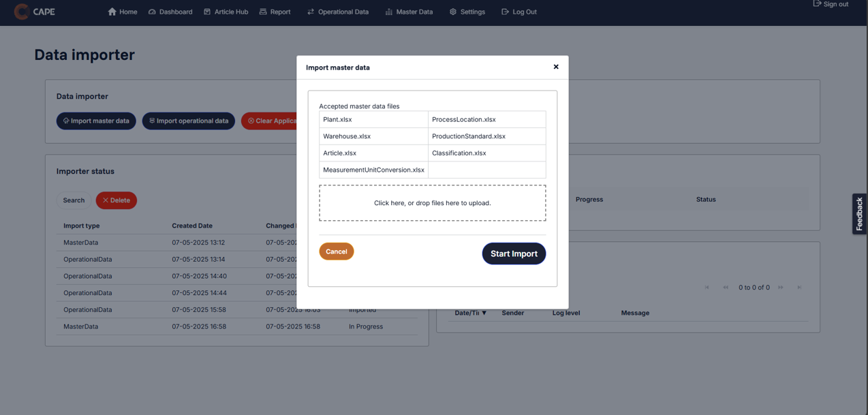This screenshot has height=415, width=868.
Task: Cancel the master data import dialog
Action: point(336,251)
